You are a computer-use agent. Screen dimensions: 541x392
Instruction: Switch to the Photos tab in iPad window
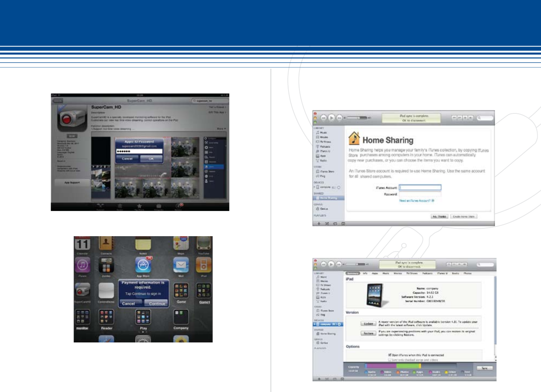coord(467,273)
